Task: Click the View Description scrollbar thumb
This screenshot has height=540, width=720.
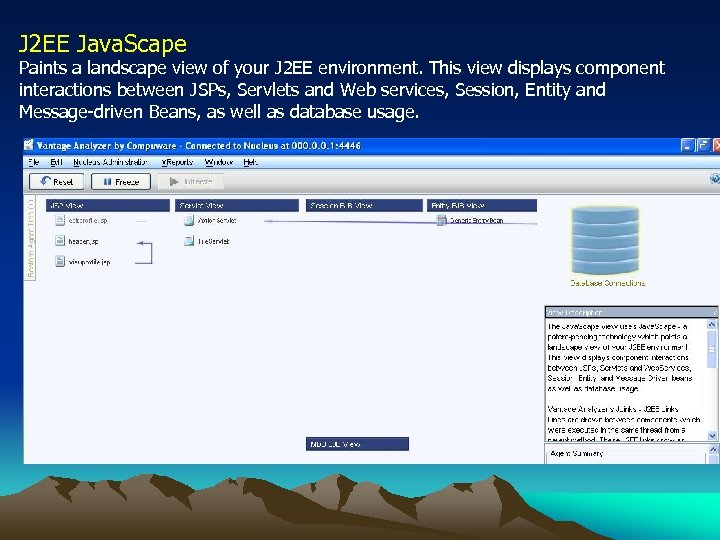Action: 712,350
